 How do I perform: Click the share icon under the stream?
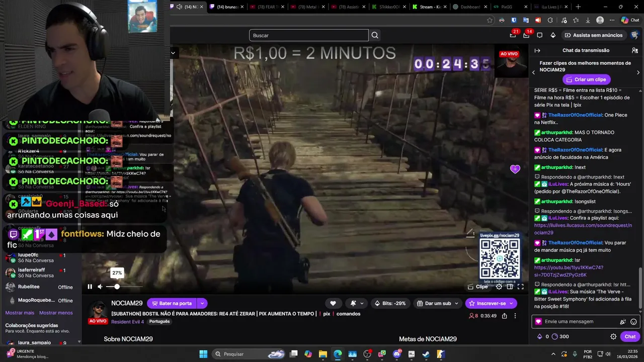tap(504, 316)
